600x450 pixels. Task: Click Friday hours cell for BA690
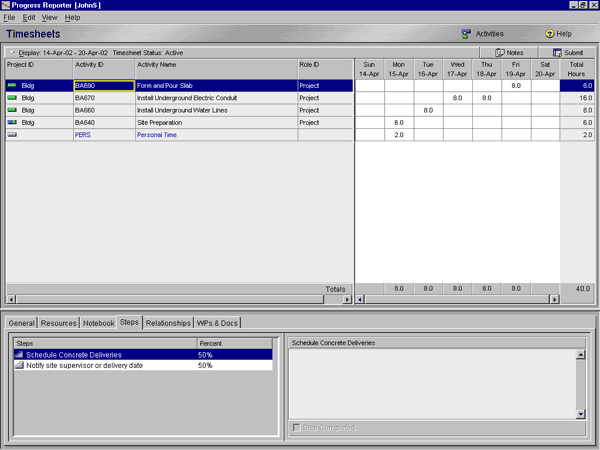coord(516,86)
